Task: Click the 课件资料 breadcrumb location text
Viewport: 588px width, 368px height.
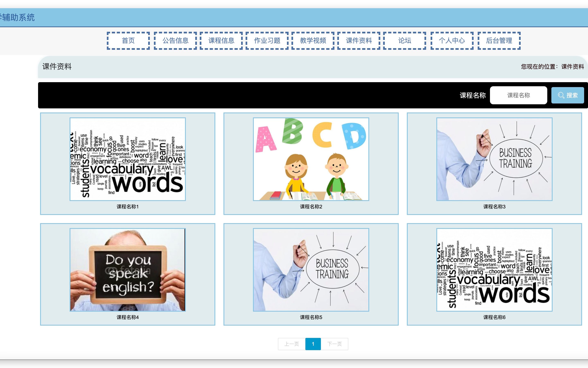Action: click(572, 67)
